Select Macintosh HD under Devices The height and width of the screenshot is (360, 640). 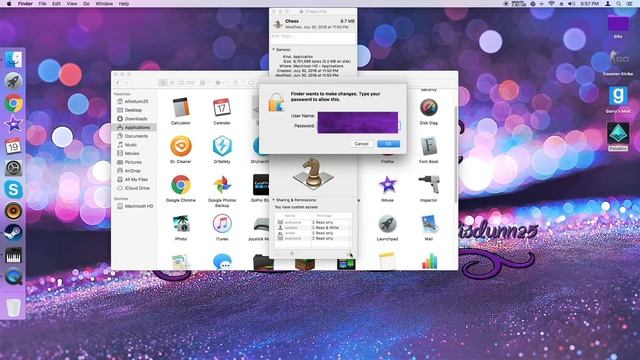point(133,206)
